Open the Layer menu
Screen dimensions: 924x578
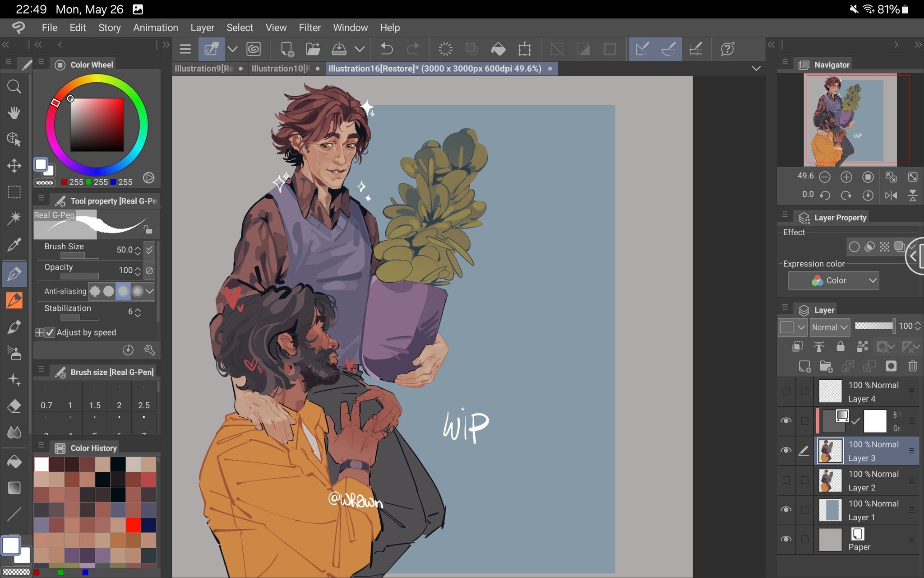pyautogui.click(x=202, y=28)
